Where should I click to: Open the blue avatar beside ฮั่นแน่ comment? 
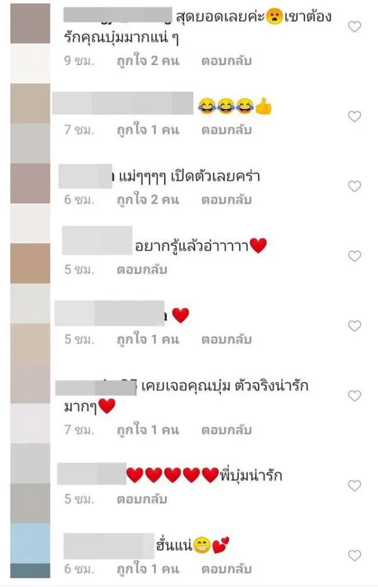[30, 543]
